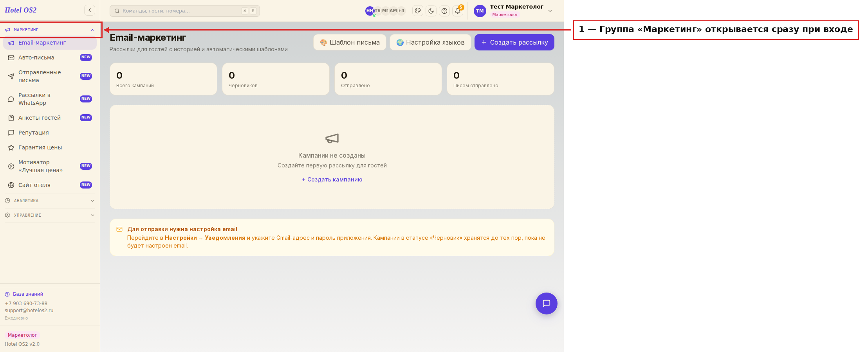Click the star icon for Гарантия цены
868x352 pixels.
tap(11, 147)
